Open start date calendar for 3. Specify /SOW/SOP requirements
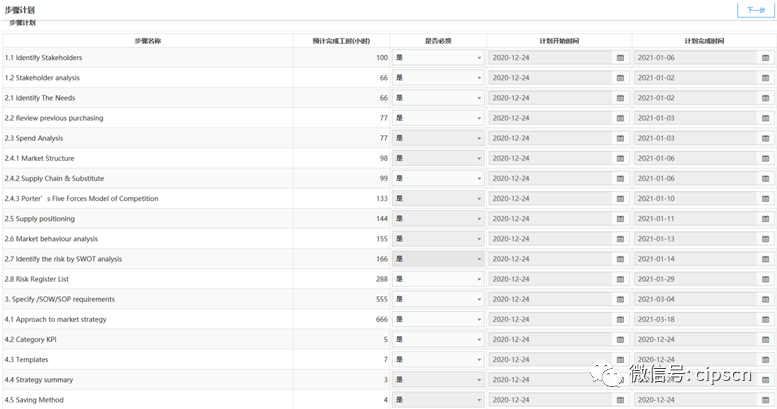 [620, 299]
